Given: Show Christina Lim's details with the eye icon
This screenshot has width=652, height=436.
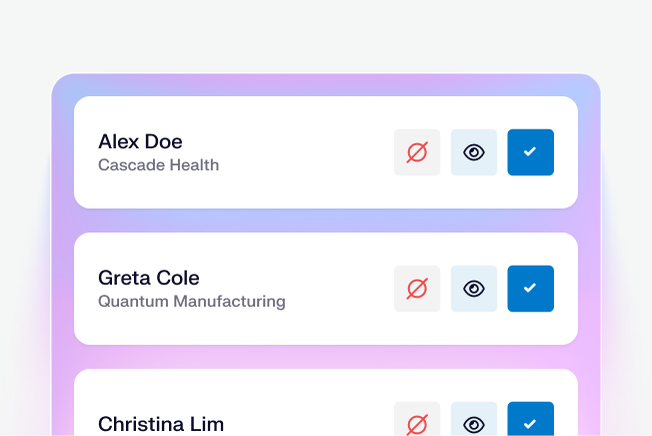Looking at the screenshot, I should 474,421.
